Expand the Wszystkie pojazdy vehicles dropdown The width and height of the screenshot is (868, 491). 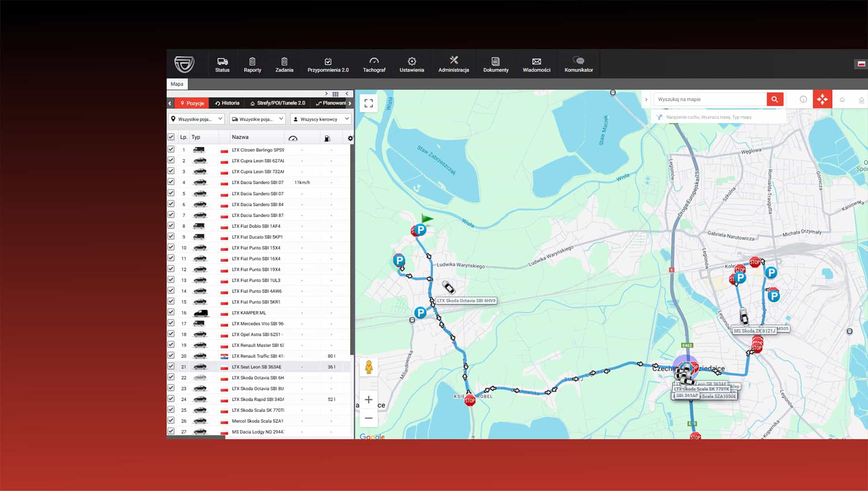(197, 119)
